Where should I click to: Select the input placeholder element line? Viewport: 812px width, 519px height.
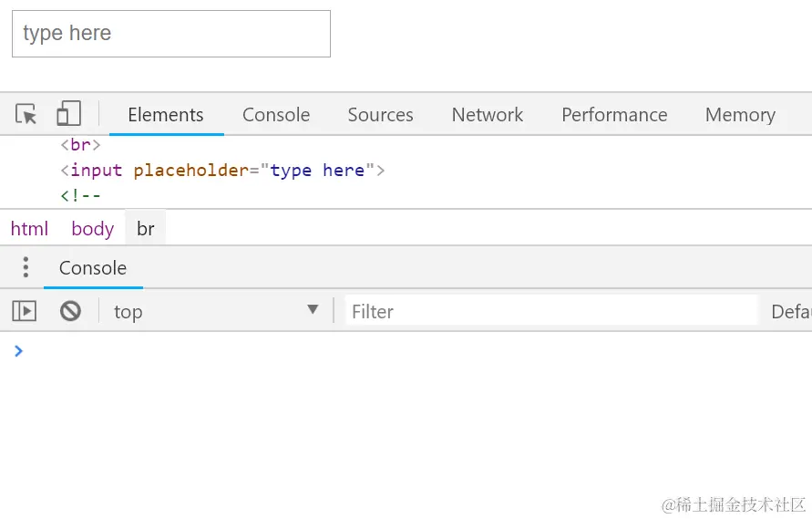point(222,171)
